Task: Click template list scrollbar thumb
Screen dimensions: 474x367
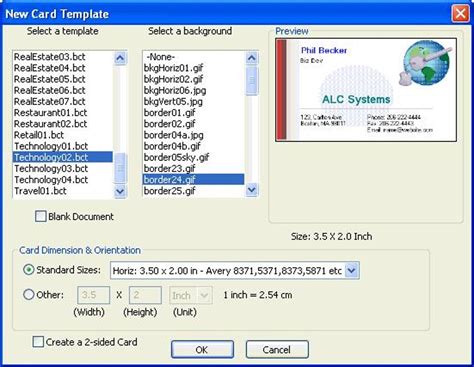Action: (120, 168)
